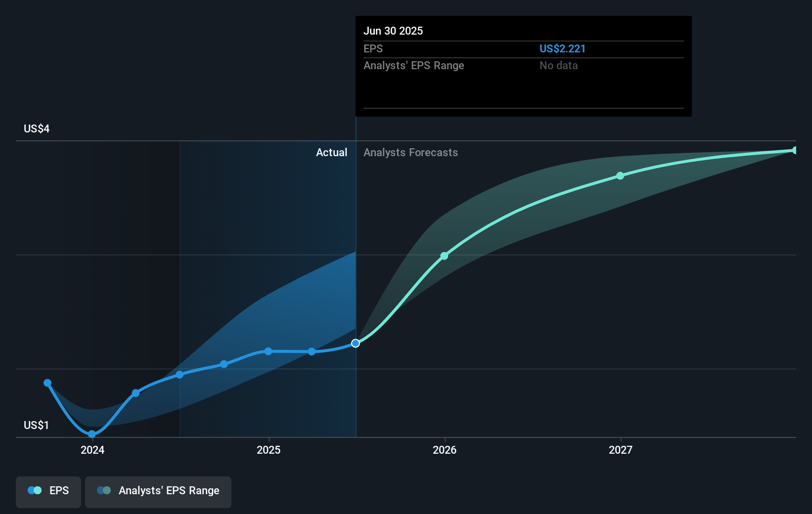Viewport: 812px width, 514px height.
Task: Click the EPS point at the start of 2025
Action: tap(268, 351)
